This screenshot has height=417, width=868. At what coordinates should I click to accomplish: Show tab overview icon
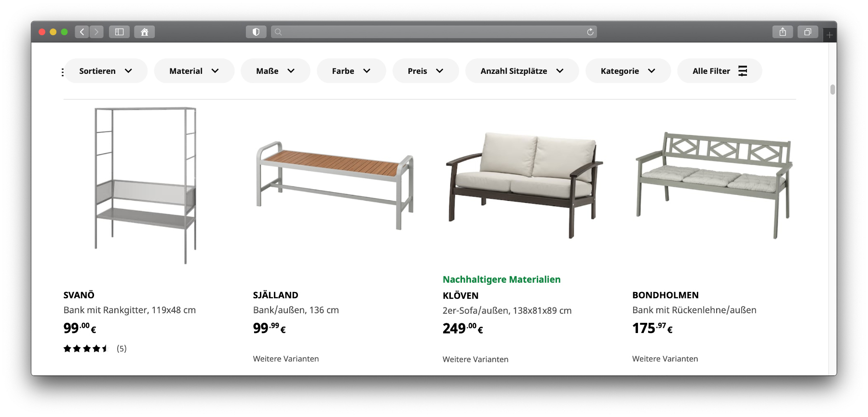808,32
